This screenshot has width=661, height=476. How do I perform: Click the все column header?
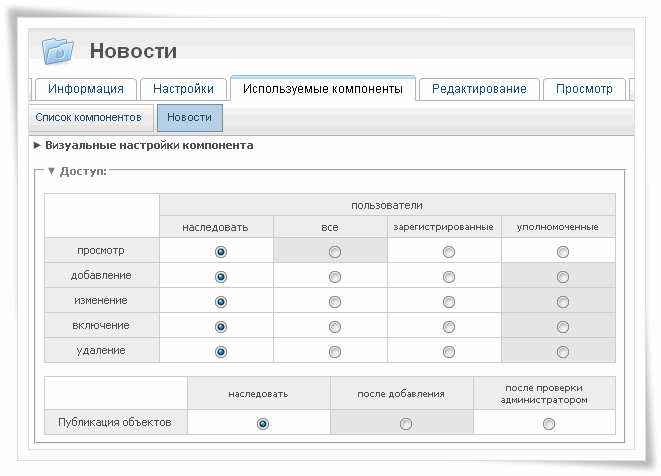click(x=330, y=227)
